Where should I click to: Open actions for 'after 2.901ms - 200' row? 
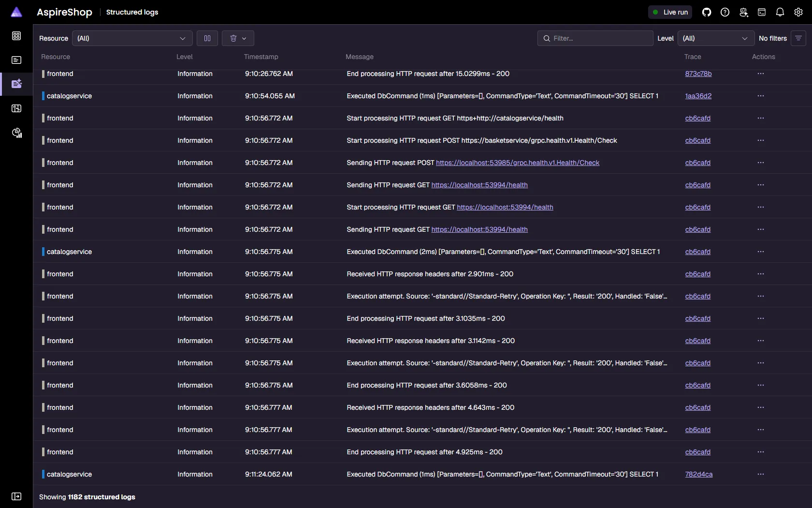(x=761, y=274)
